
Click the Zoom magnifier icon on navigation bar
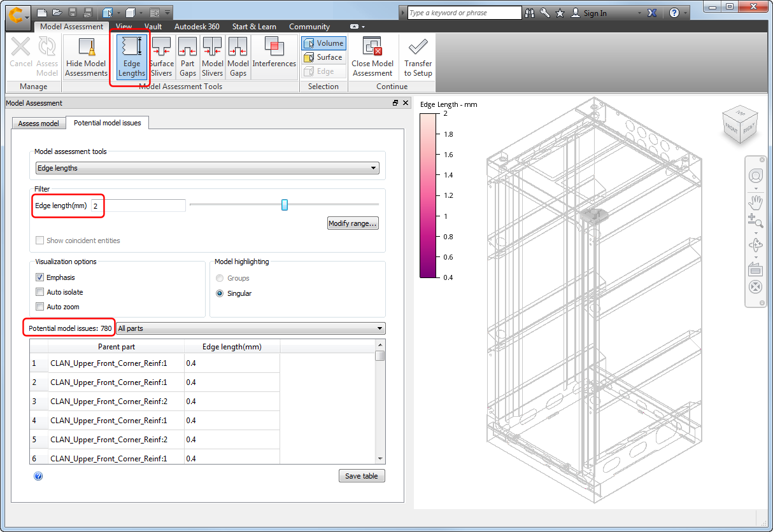(755, 220)
